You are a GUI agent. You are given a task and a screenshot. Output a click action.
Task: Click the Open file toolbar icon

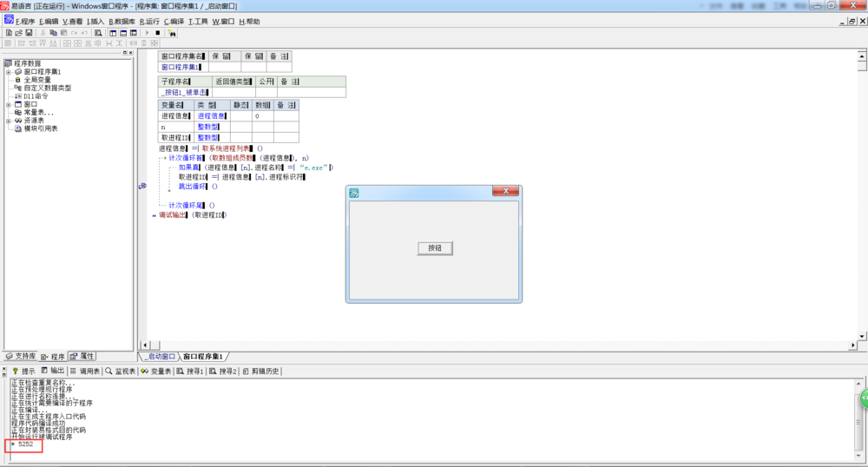[18, 33]
